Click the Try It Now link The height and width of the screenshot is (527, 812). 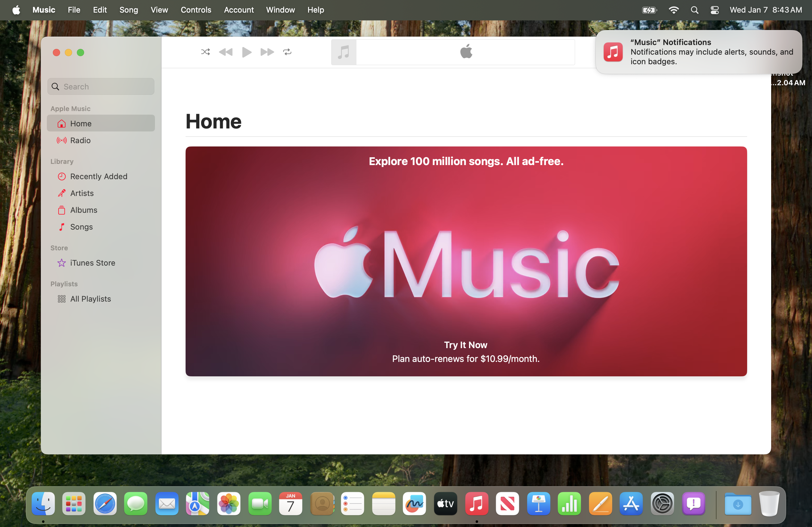[465, 345]
